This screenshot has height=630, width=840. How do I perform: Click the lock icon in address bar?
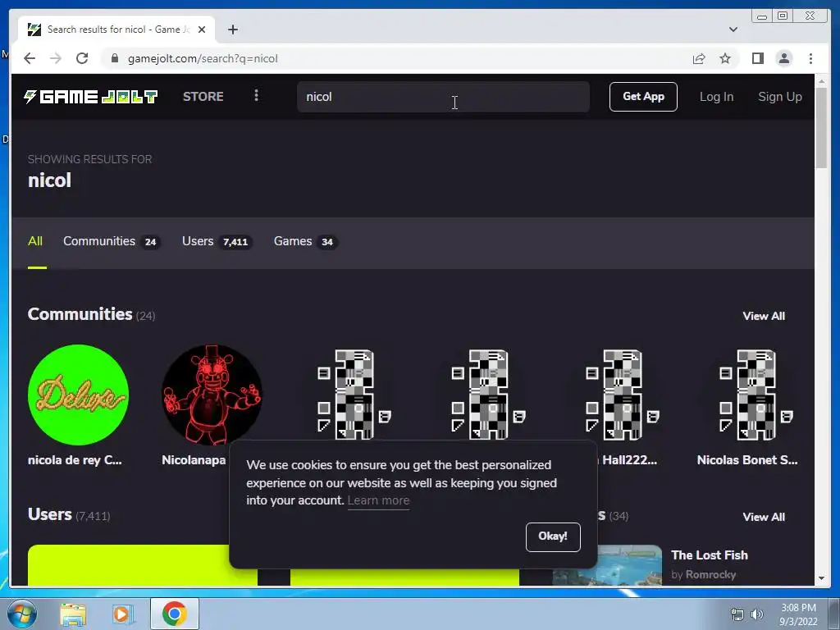coord(114,58)
